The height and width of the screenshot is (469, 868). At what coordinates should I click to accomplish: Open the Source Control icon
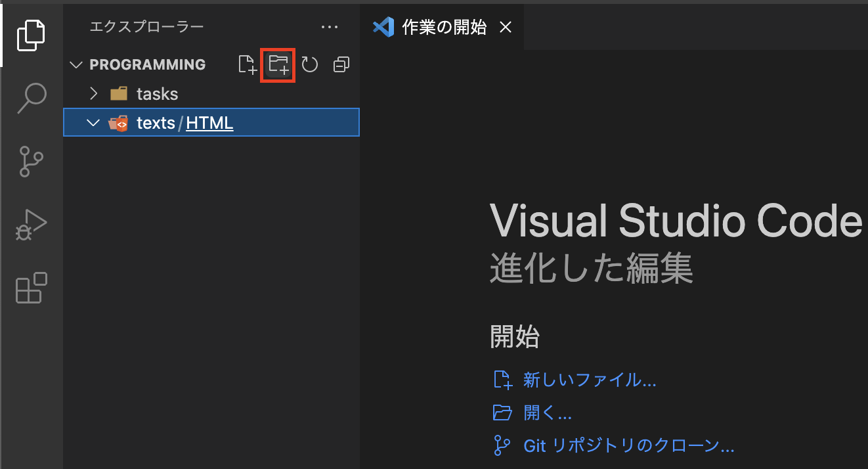pyautogui.click(x=31, y=162)
